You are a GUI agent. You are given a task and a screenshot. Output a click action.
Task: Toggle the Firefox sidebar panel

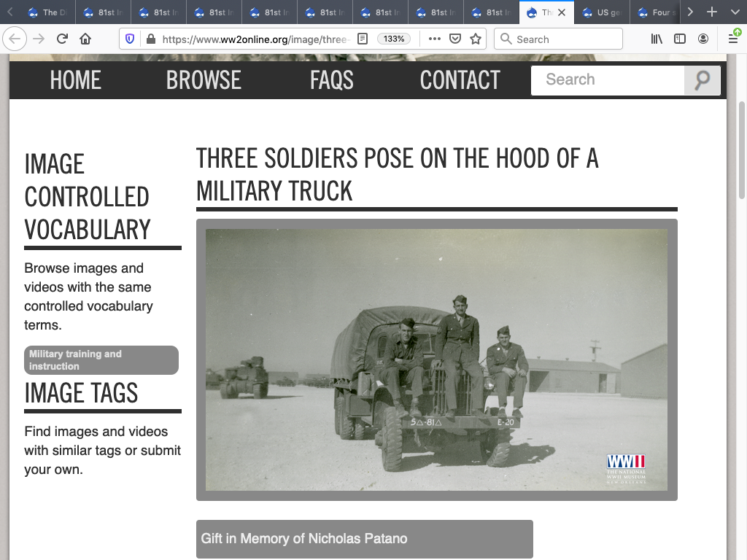pyautogui.click(x=680, y=39)
